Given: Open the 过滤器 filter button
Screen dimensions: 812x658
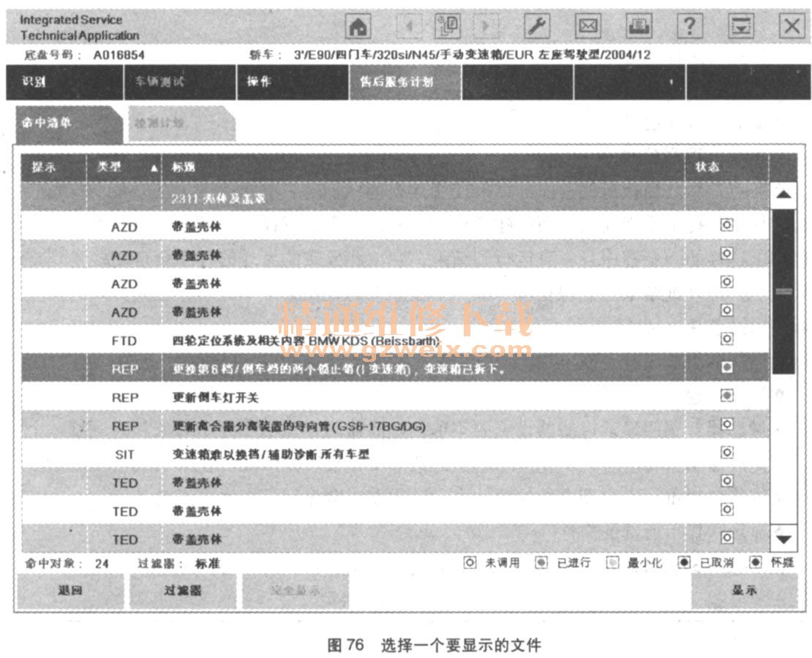Looking at the screenshot, I should tap(183, 591).
